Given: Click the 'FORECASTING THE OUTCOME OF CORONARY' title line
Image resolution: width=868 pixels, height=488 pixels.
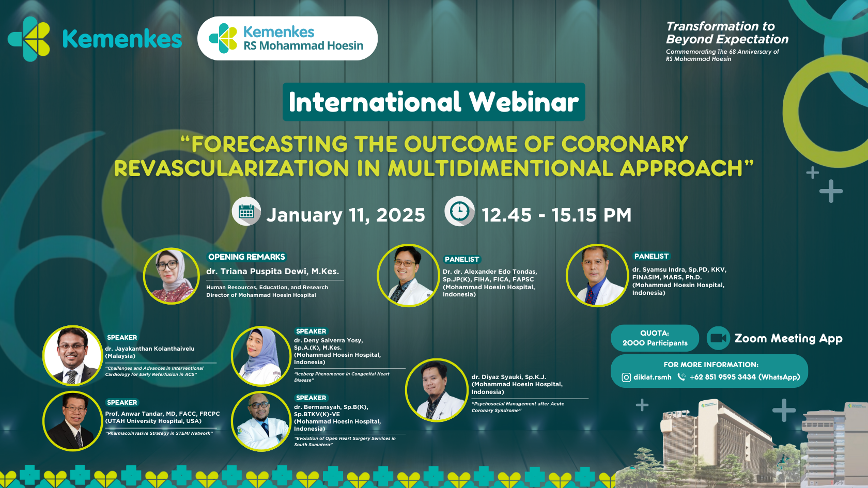Looking at the screenshot, I should [435, 144].
